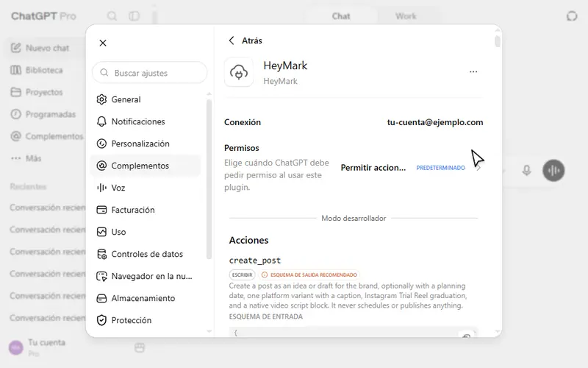
Task: Click the Uso chart icon
Action: (x=101, y=232)
